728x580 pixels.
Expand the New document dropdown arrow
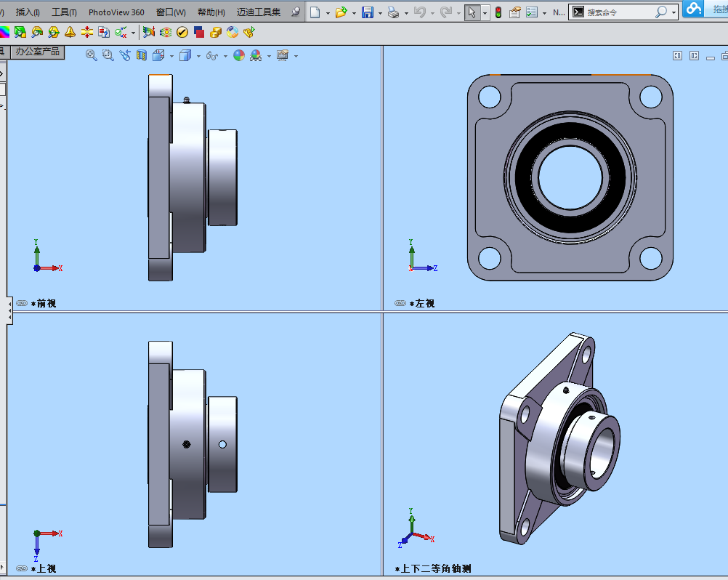coord(328,13)
